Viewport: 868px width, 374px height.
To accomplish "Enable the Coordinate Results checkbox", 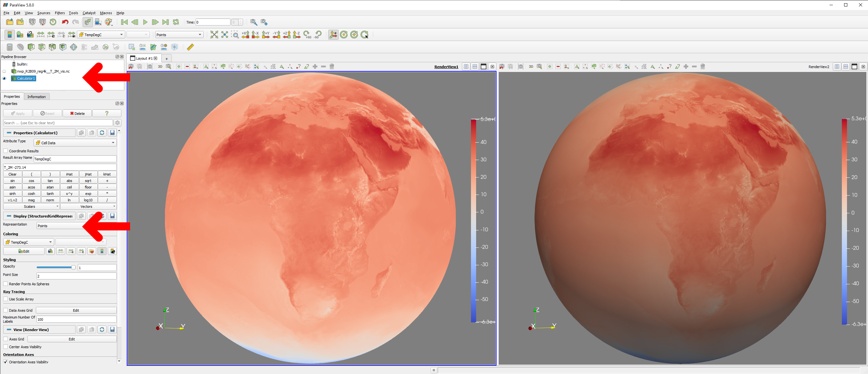I will (6, 151).
